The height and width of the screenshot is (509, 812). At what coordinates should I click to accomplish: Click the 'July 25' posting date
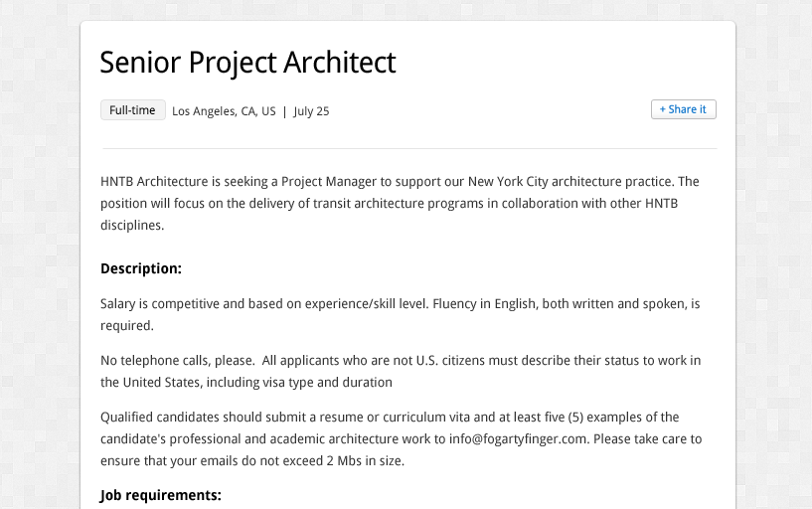point(311,111)
